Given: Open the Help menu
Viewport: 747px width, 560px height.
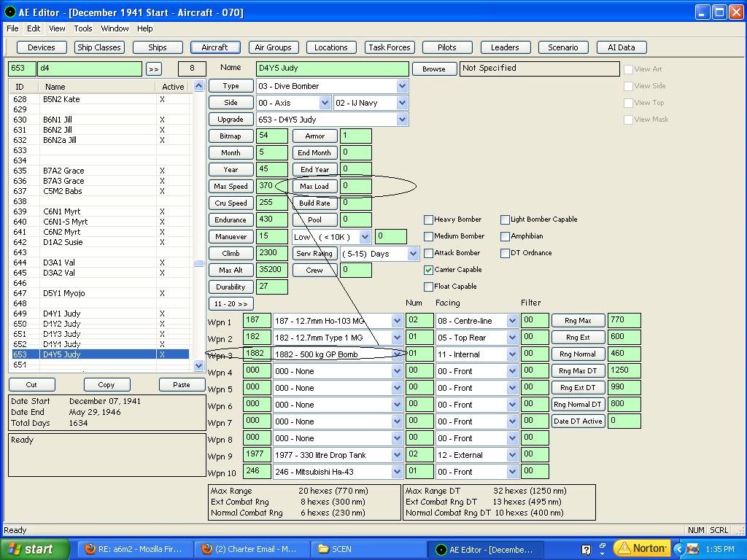Looking at the screenshot, I should tap(145, 28).
